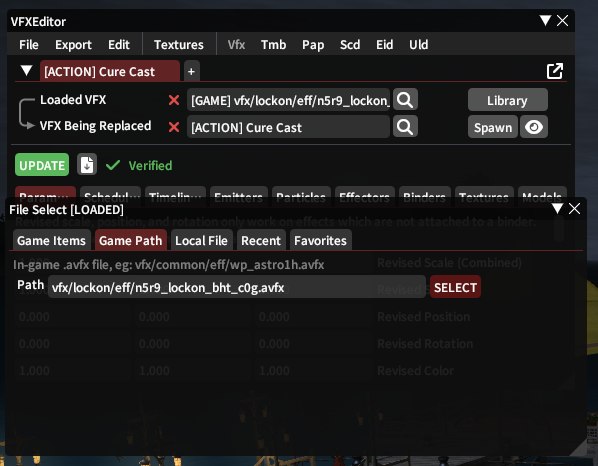Click the VFX Being Replaced path field
The height and width of the screenshot is (466, 598).
[288, 127]
